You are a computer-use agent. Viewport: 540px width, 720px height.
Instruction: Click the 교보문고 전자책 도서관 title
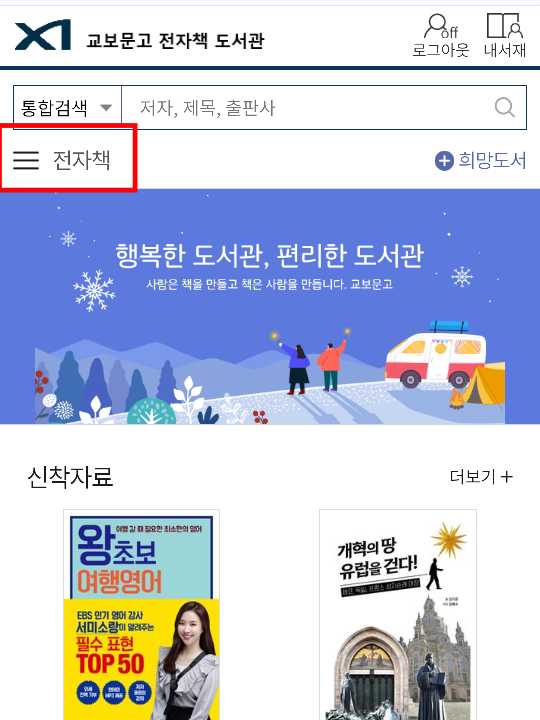pos(175,40)
